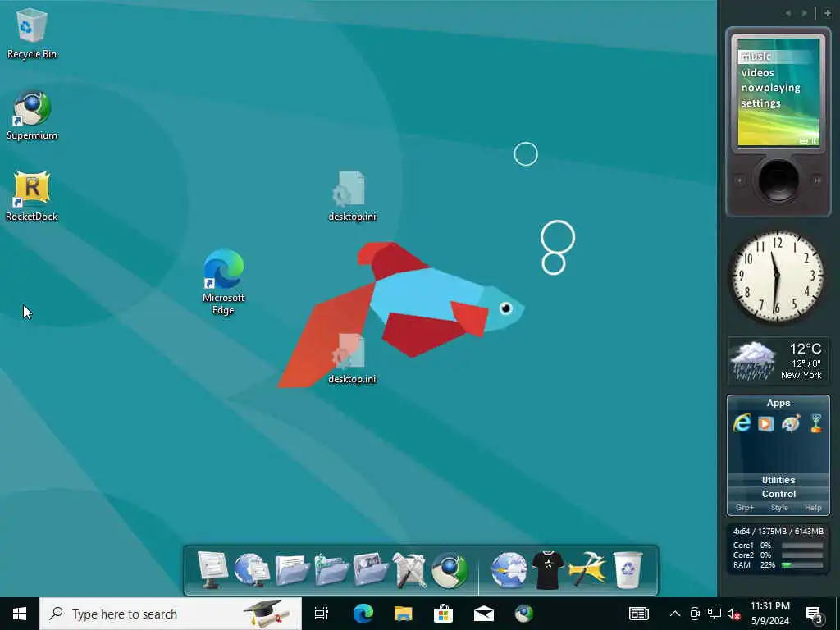Add a gadget with the sidebar plus button
This screenshot has height=630, width=840.
pyautogui.click(x=827, y=13)
